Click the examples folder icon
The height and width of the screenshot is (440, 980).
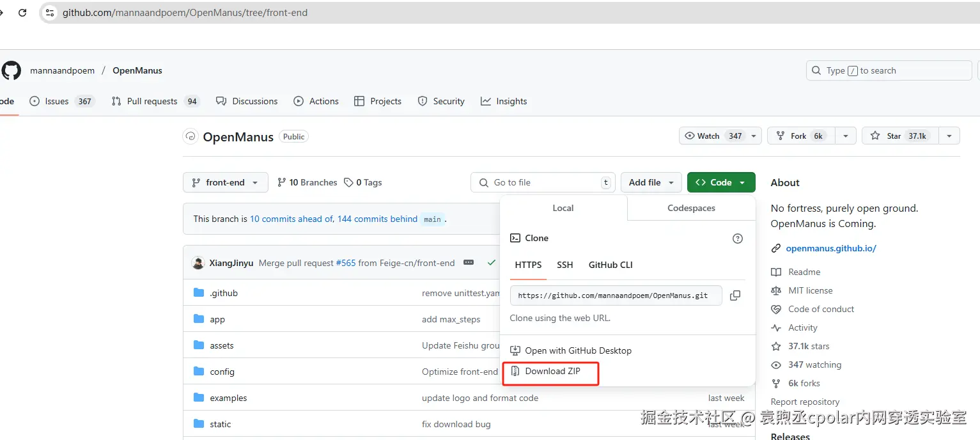coord(199,398)
